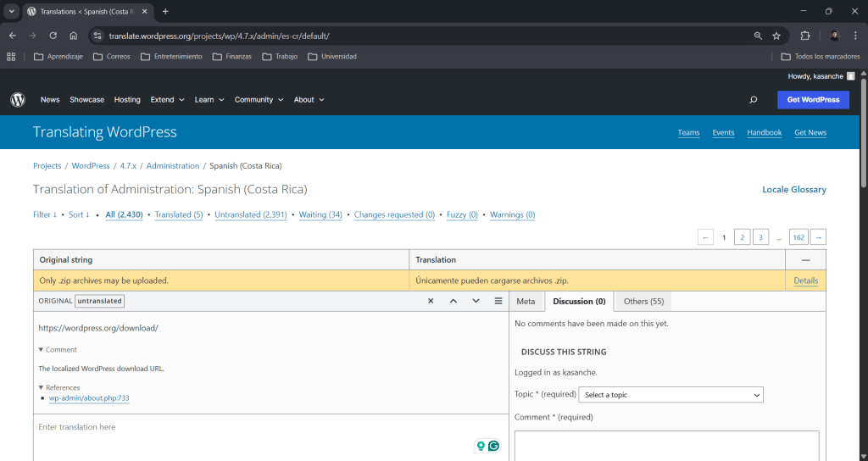
Task: Close the translation editor with X icon
Action: click(431, 301)
